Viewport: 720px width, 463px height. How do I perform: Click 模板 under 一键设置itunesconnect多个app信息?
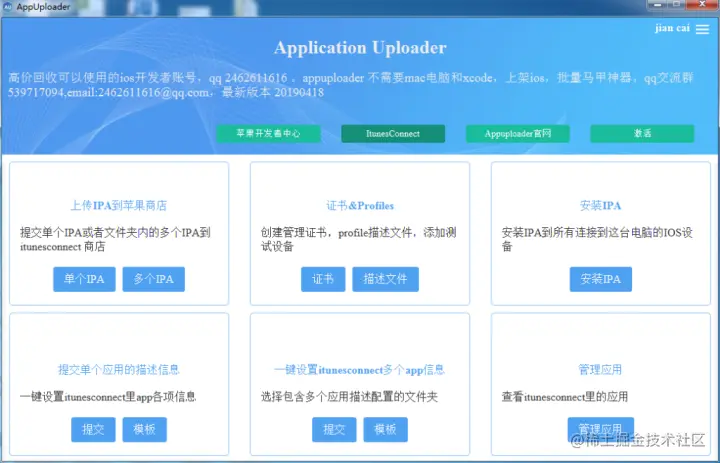(x=385, y=429)
